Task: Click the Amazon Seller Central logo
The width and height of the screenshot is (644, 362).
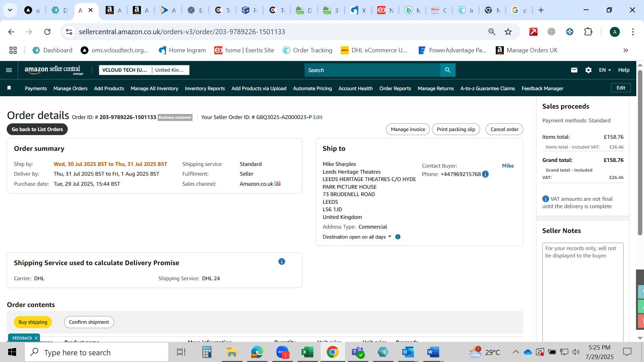Action: click(54, 70)
